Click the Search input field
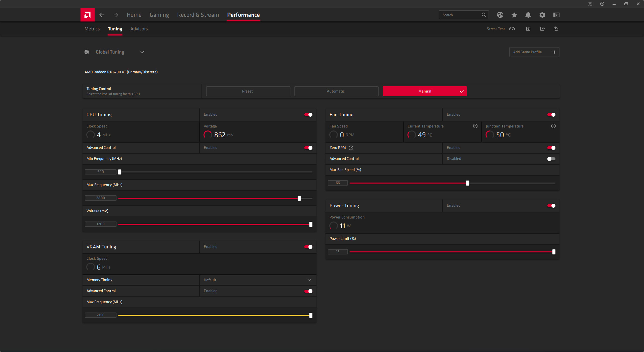The width and height of the screenshot is (644, 352). click(x=460, y=15)
